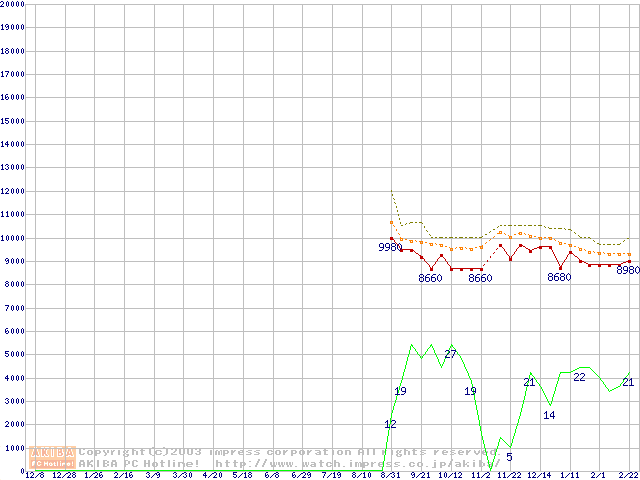This screenshot has height=480, width=640.
Task: Click the 8/10 date label
Action: [x=361, y=476]
